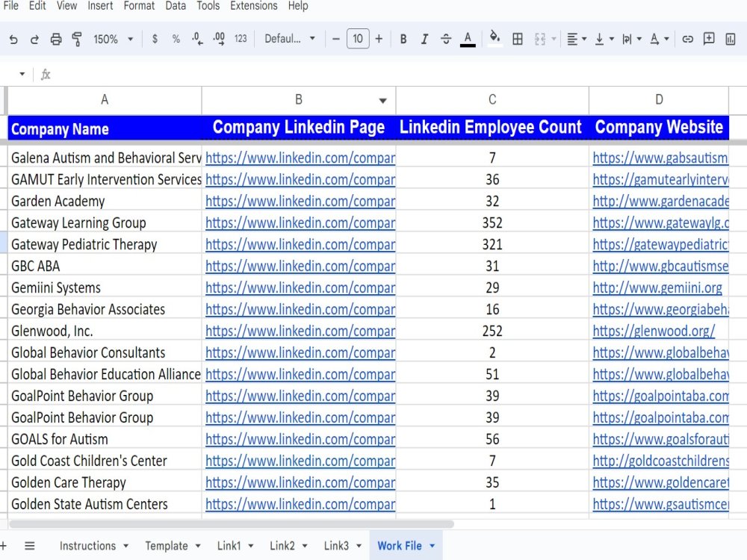Image resolution: width=747 pixels, height=560 pixels.
Task: Select the paint format tool
Action: point(75,38)
